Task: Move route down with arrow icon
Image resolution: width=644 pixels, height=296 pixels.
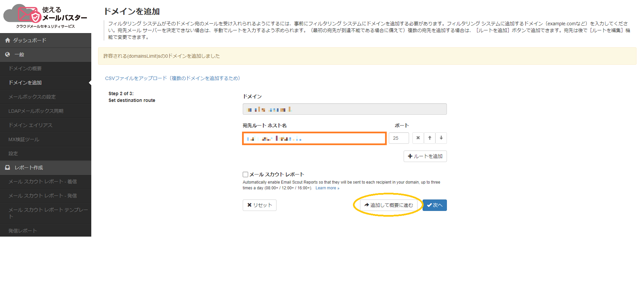Action: coord(441,138)
